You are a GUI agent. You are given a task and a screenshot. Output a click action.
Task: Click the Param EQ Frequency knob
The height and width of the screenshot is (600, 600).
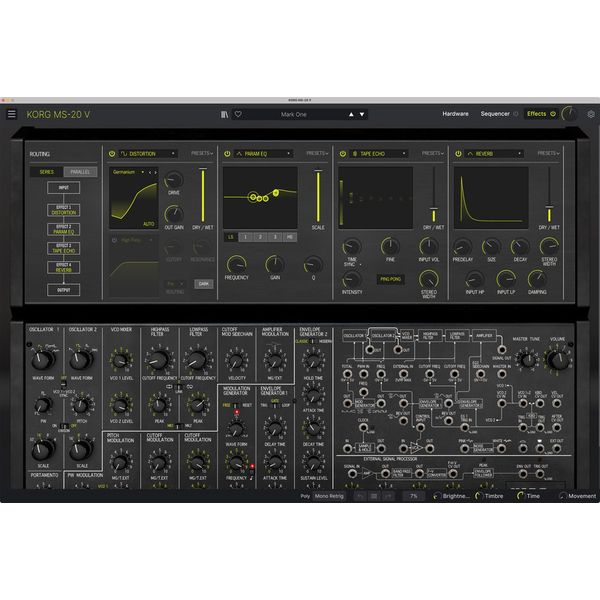[x=236, y=265]
